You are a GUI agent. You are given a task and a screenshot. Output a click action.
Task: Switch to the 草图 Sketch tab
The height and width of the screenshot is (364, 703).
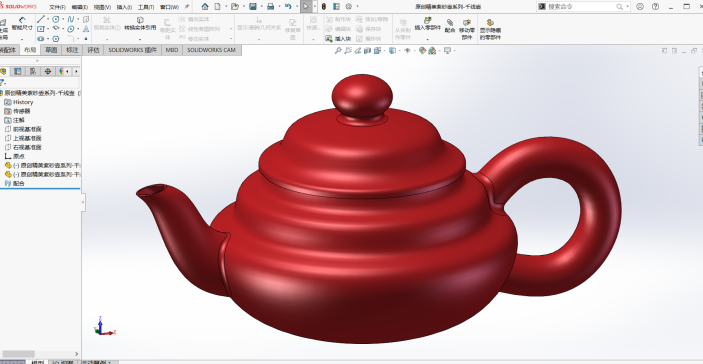coord(51,50)
